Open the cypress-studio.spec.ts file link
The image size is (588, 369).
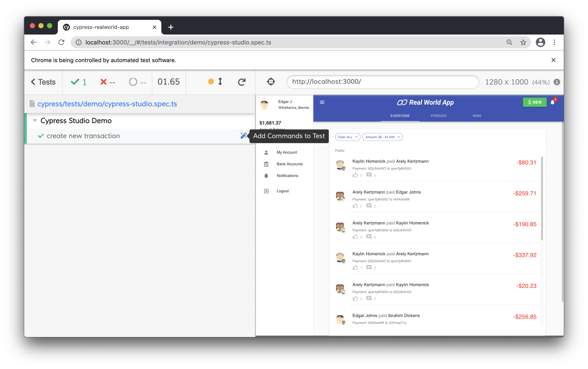click(107, 104)
